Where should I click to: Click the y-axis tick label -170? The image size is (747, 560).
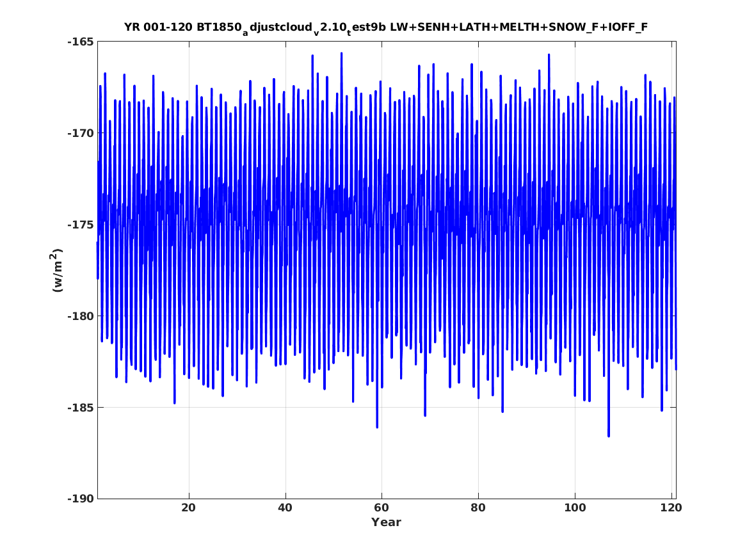(x=81, y=133)
